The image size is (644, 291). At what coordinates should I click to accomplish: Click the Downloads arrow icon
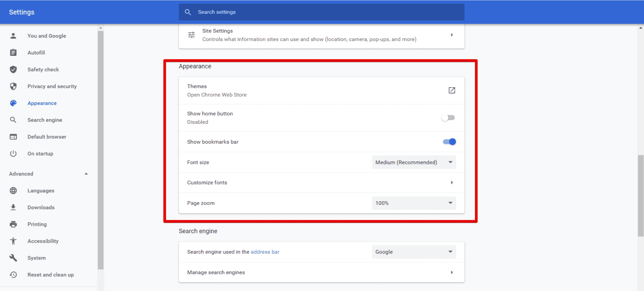coord(13,207)
